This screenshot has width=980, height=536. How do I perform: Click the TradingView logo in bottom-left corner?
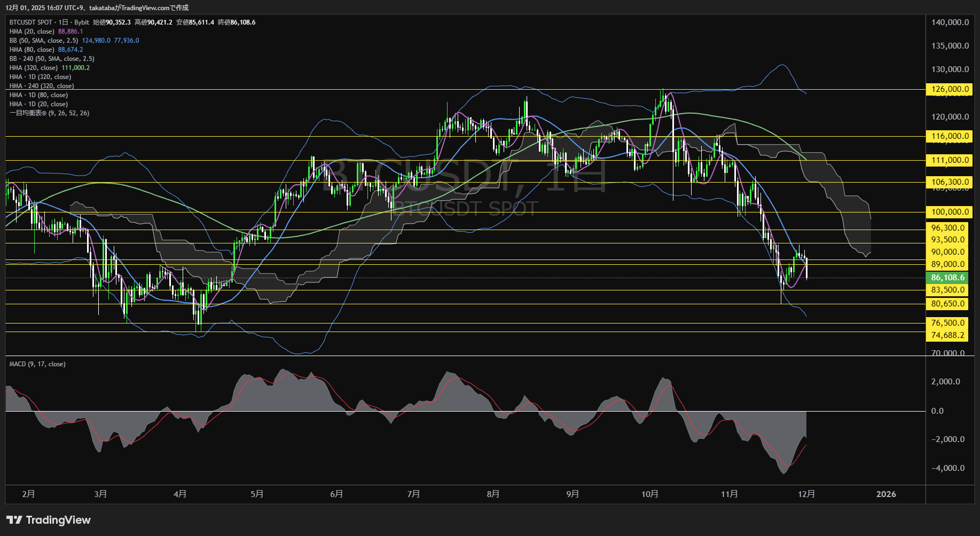[x=48, y=520]
